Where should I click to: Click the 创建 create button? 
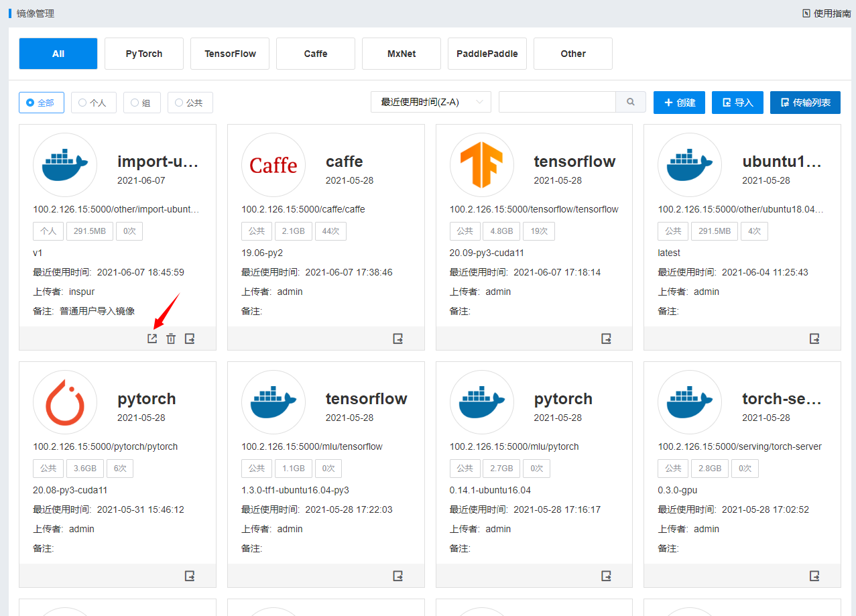tap(679, 103)
